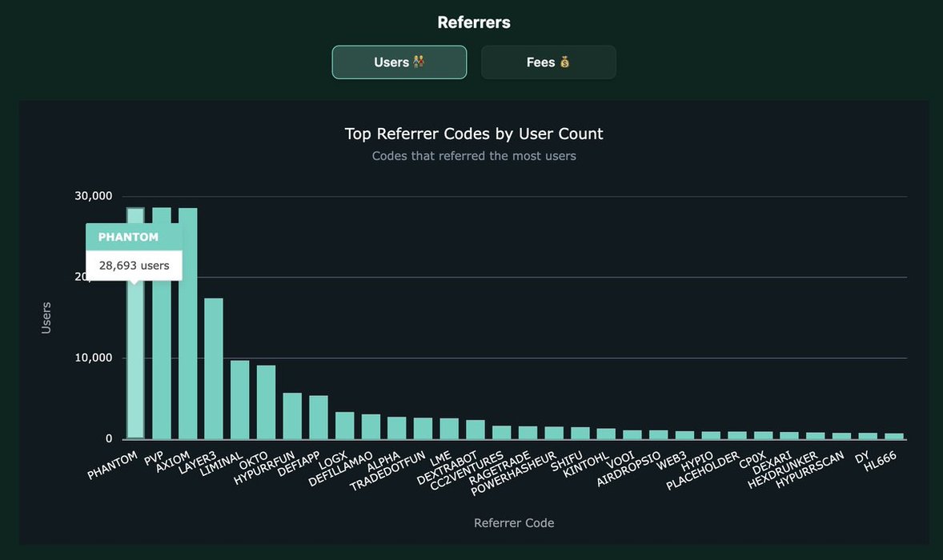The height and width of the screenshot is (560, 943).
Task: Click the DY axis label
Action: [x=862, y=458]
